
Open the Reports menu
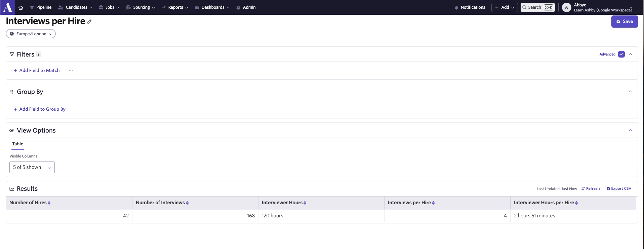(175, 7)
